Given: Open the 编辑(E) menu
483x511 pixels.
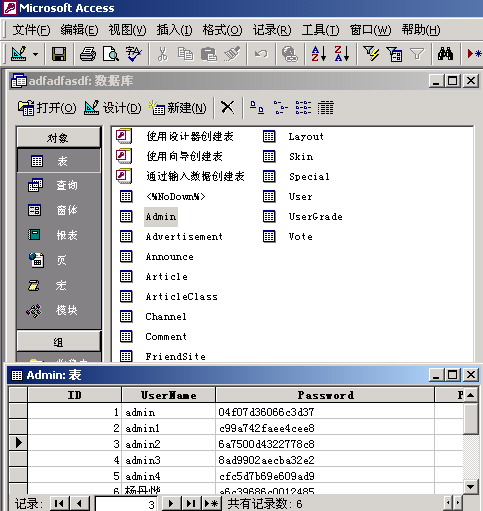Looking at the screenshot, I should (79, 30).
